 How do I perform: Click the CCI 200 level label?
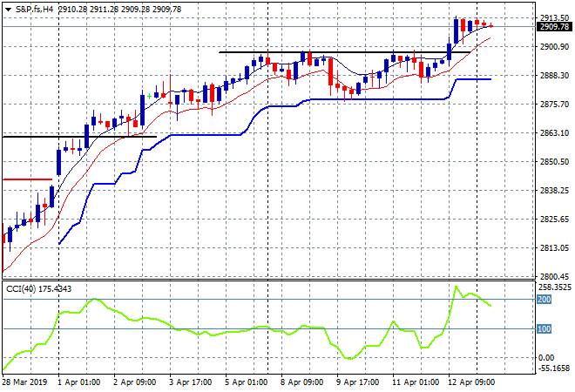coord(544,300)
